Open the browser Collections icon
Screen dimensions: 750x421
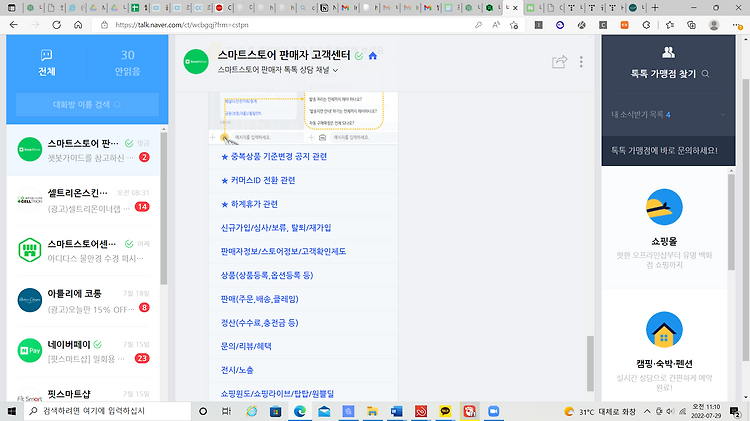pyautogui.click(x=691, y=25)
